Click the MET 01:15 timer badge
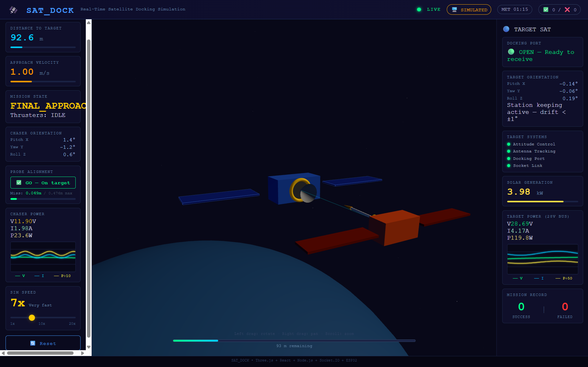The image size is (588, 367). (515, 9)
